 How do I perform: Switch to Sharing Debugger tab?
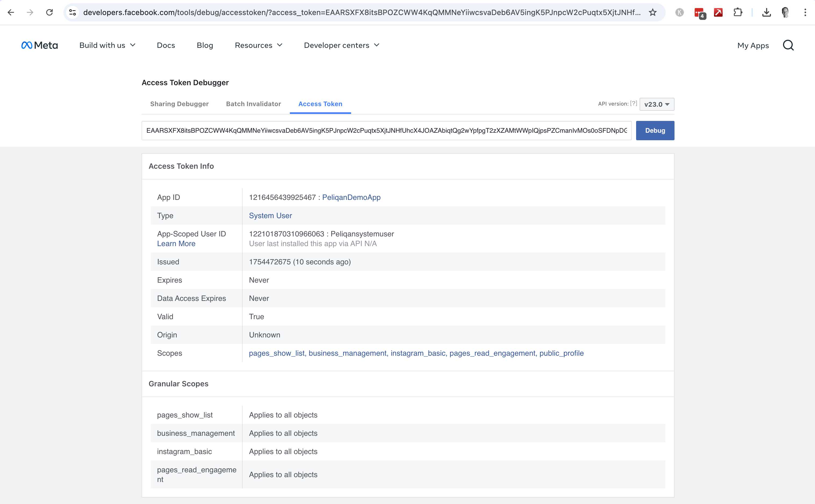179,104
